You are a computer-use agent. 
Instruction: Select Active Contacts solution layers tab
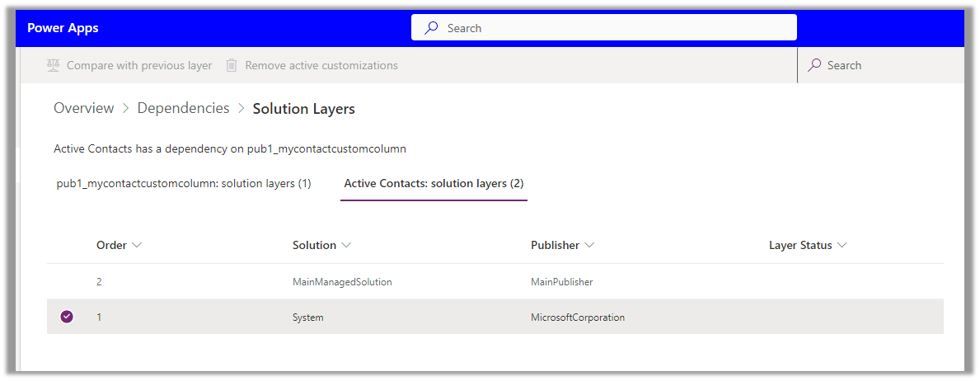pos(434,183)
